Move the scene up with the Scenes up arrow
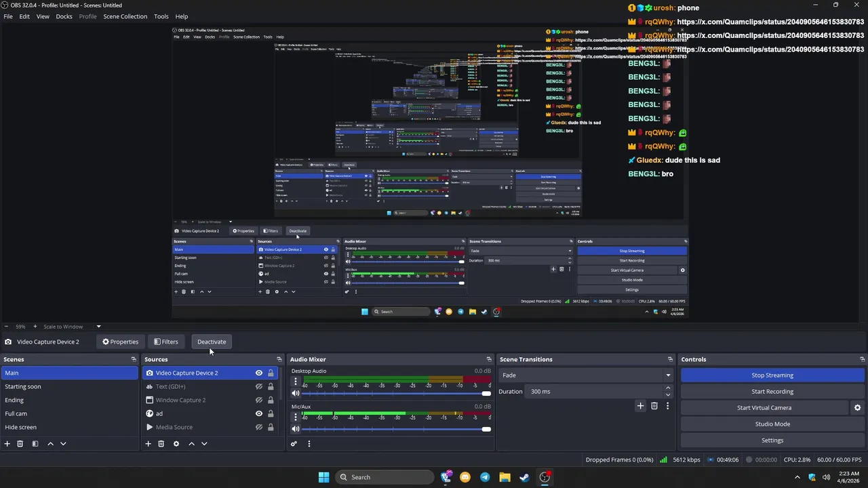Viewport: 868px width, 488px height. point(50,444)
